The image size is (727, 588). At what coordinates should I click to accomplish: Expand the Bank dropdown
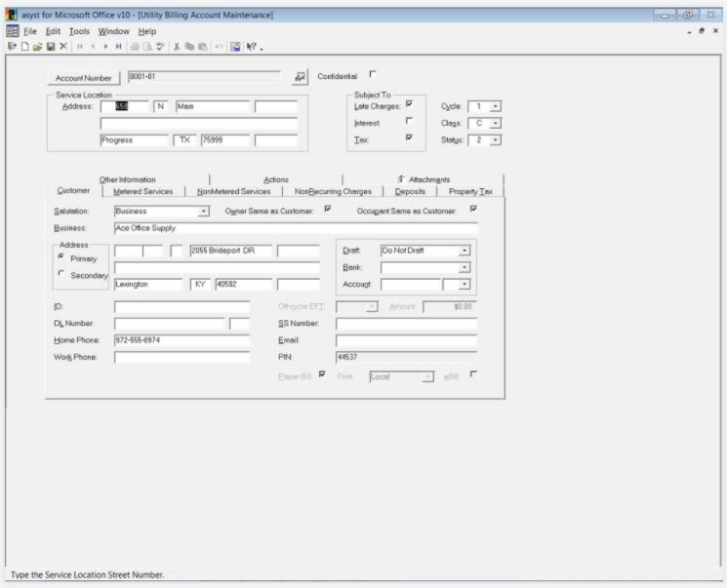pos(464,268)
